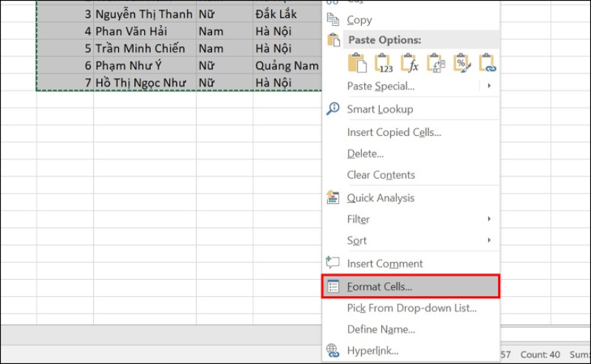Choose the Paste Formatting (%) icon
Screen dimensions: 591x364
[x=462, y=63]
